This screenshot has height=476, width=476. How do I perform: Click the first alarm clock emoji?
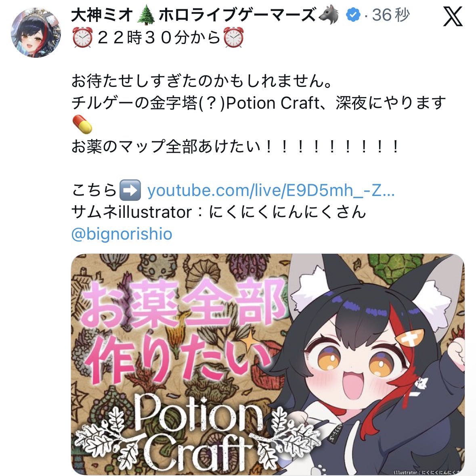click(x=82, y=37)
